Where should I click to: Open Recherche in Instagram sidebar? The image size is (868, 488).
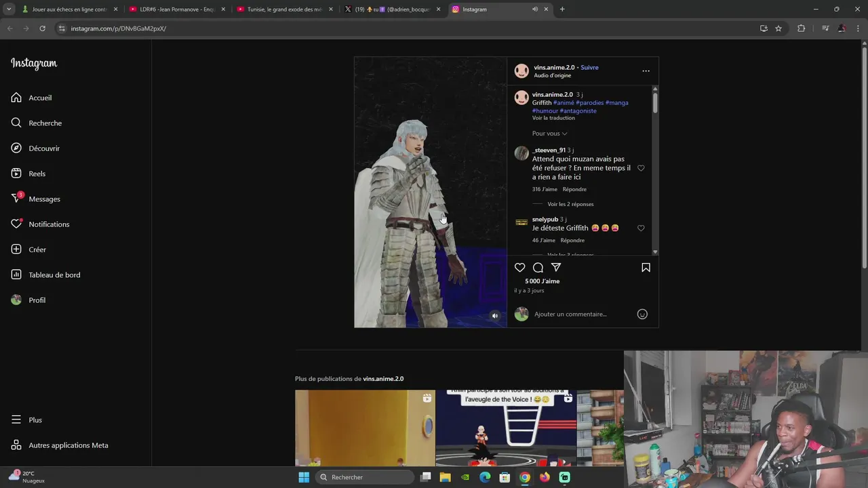click(37, 123)
